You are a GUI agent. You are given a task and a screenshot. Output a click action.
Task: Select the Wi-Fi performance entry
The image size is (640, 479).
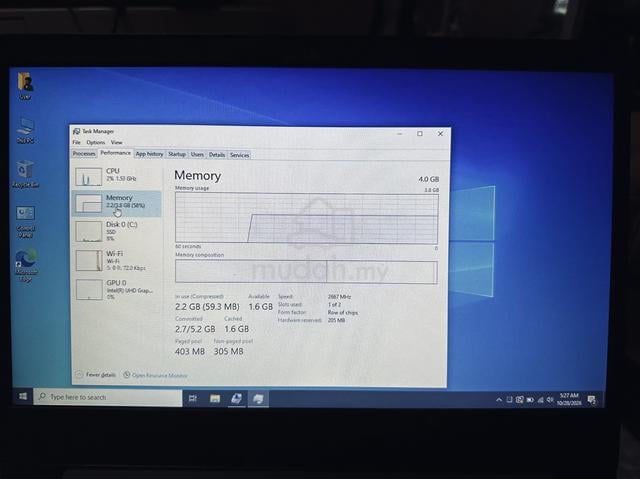(117, 260)
